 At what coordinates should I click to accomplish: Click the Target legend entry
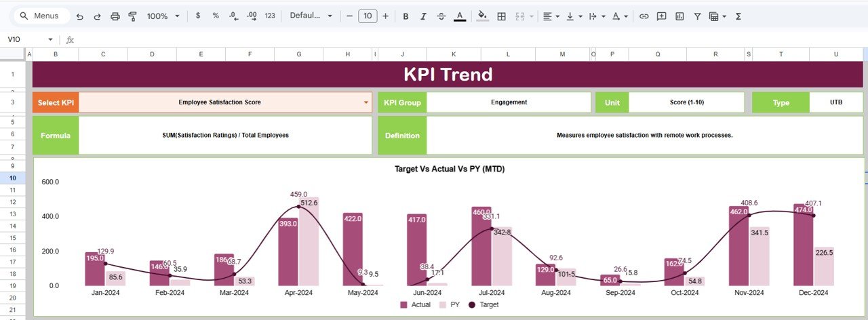(x=483, y=304)
